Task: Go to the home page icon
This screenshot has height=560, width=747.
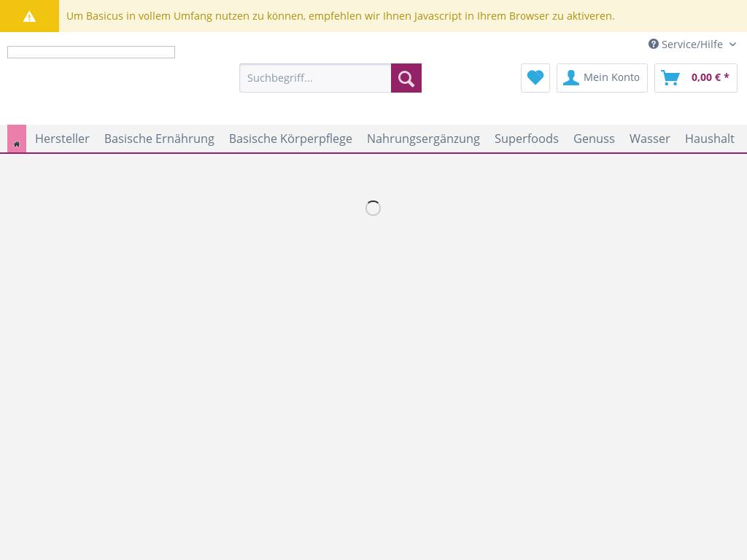Action: 17,143
